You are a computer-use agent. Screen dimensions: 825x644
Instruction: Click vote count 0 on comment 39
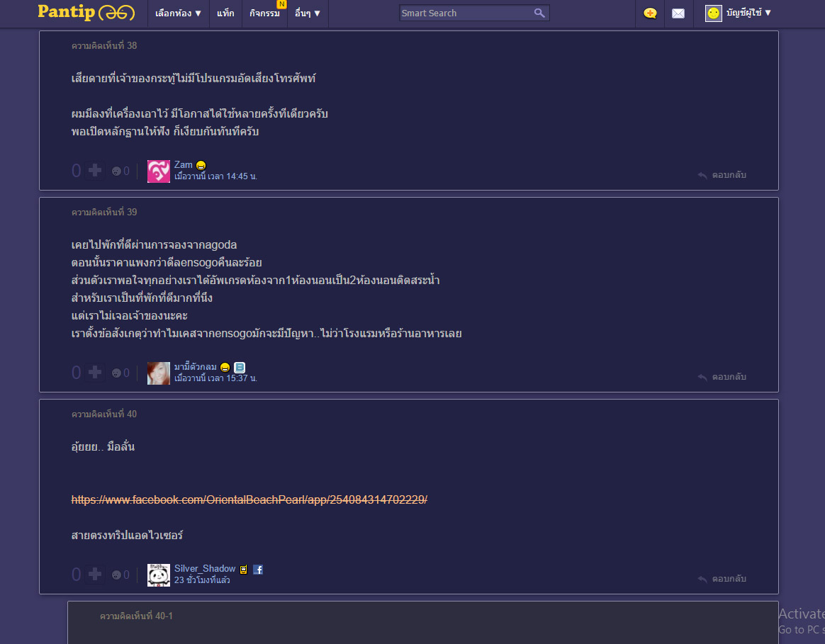[77, 373]
